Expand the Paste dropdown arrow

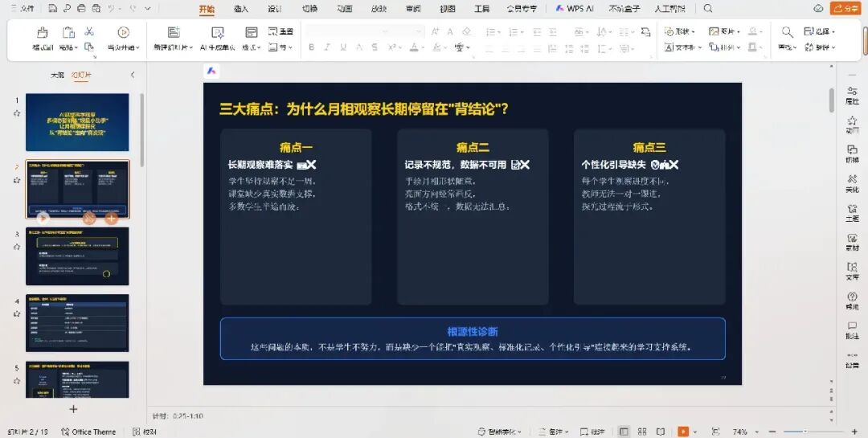tap(76, 48)
